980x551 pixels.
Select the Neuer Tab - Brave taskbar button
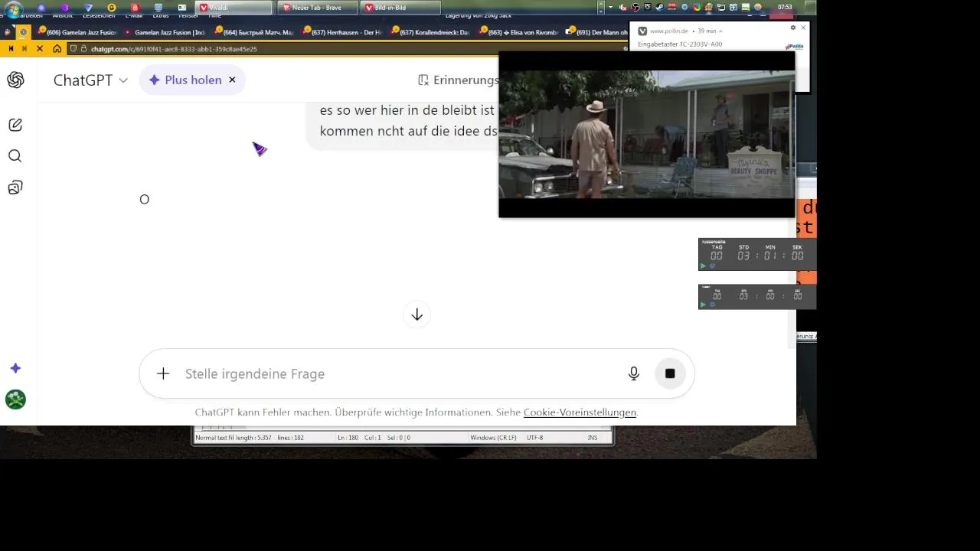(318, 8)
